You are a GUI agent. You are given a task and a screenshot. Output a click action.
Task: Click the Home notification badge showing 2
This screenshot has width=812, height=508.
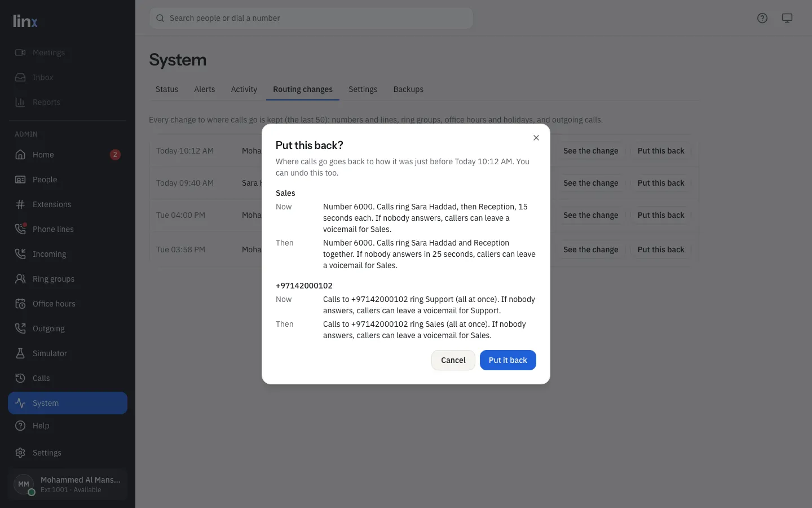115,155
